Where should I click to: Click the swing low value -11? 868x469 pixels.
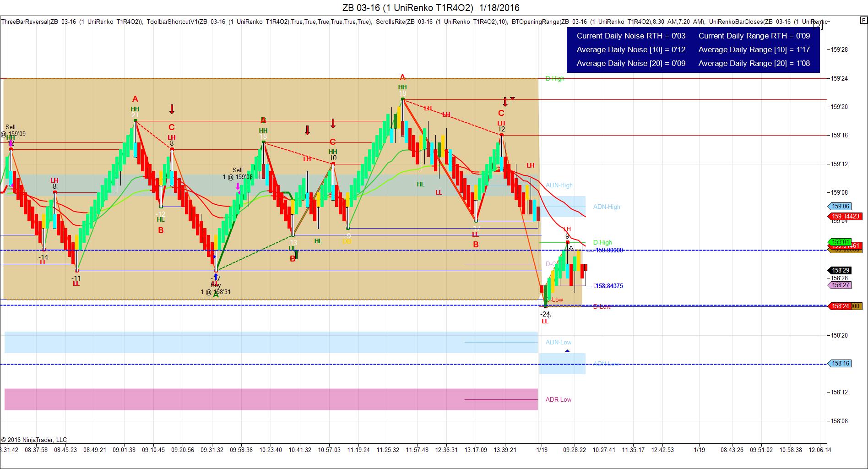point(76,278)
